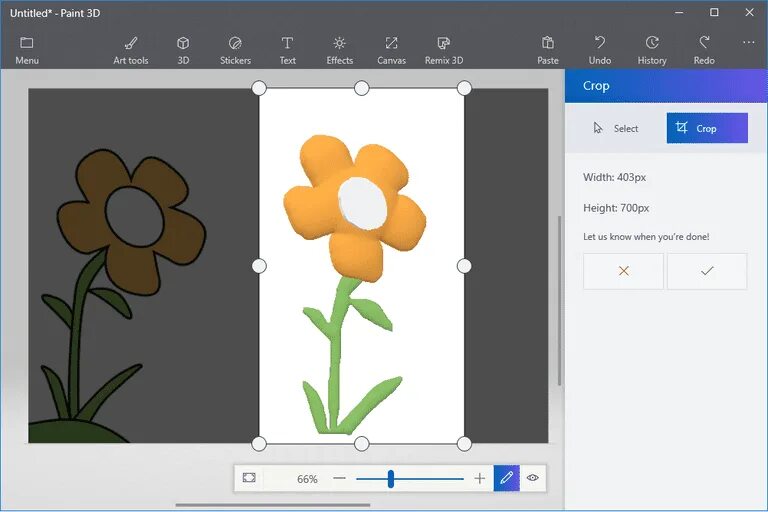Click bottom-middle crop edge handle
Screen dimensions: 768x512
[361, 444]
